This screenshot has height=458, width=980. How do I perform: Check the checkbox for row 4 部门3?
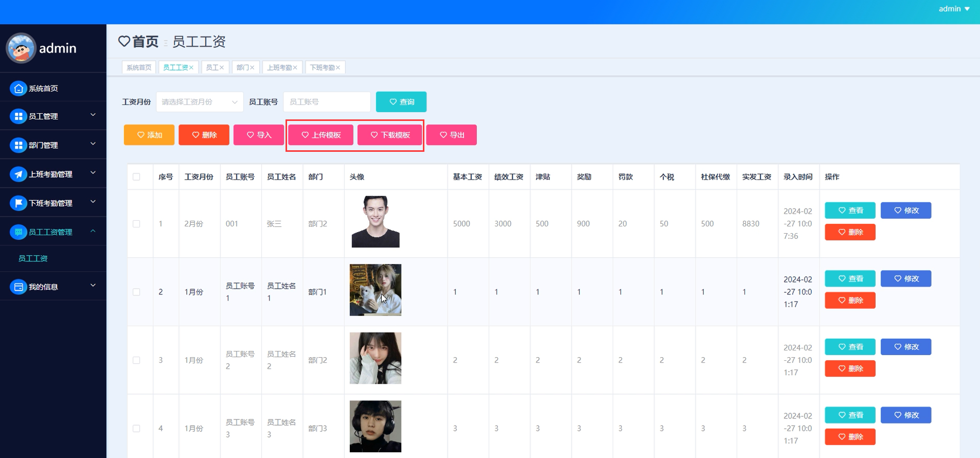point(136,429)
